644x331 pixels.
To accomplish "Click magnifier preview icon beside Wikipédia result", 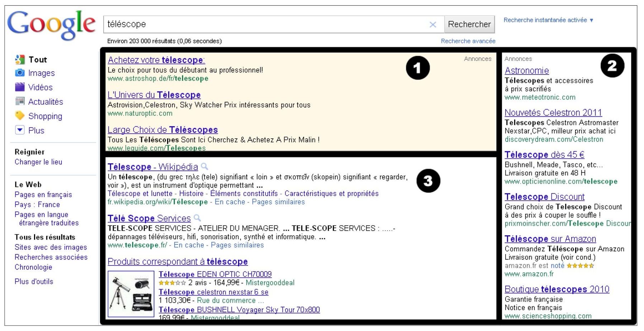I will pos(204,167).
